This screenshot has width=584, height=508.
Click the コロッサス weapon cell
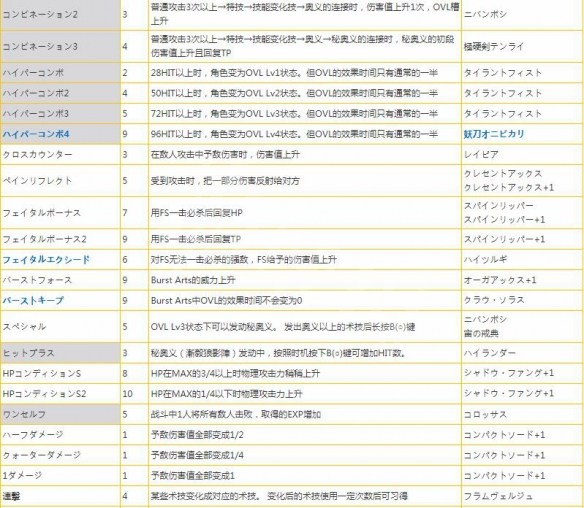pos(523,414)
